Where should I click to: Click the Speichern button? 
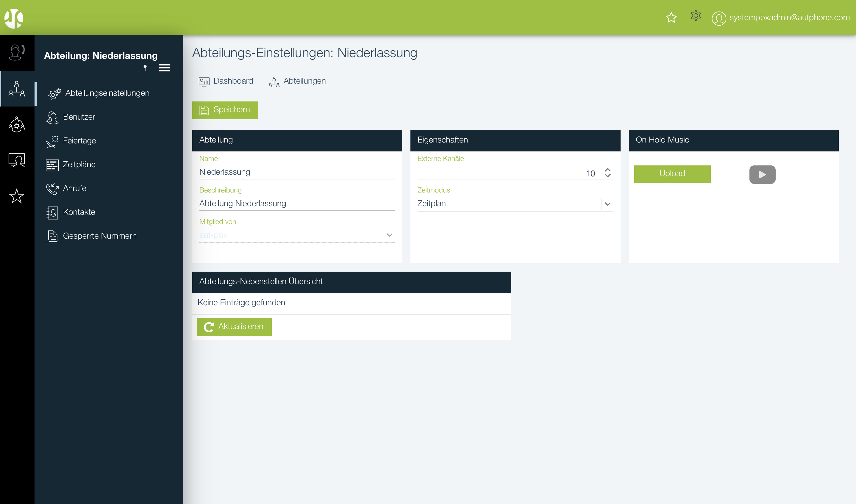pos(225,110)
